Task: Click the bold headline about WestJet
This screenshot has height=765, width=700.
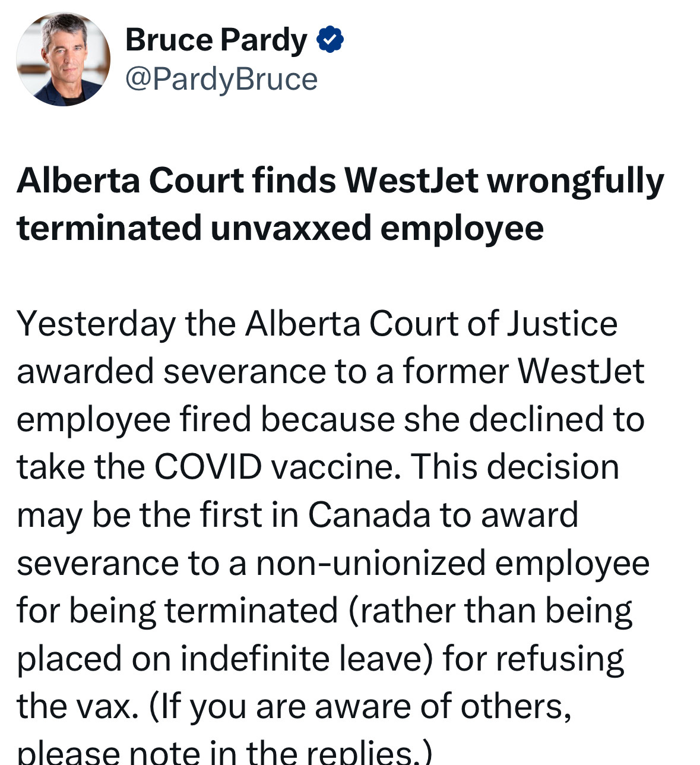Action: 340,204
